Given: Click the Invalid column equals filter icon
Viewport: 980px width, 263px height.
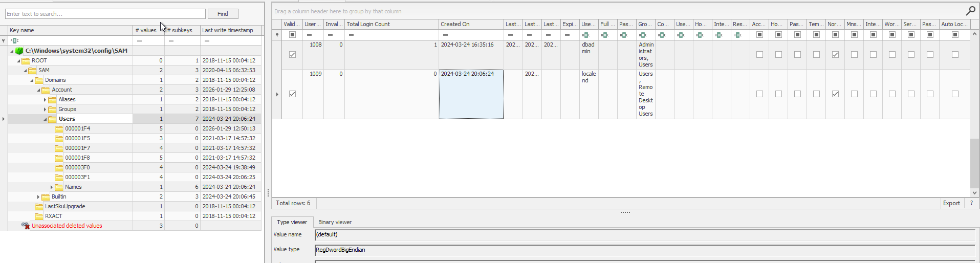Looking at the screenshot, I should click(x=330, y=35).
